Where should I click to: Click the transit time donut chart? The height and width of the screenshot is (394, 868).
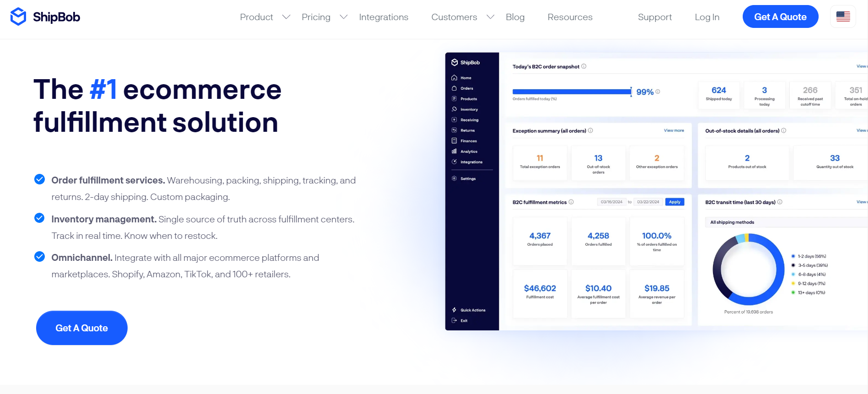[x=749, y=269]
